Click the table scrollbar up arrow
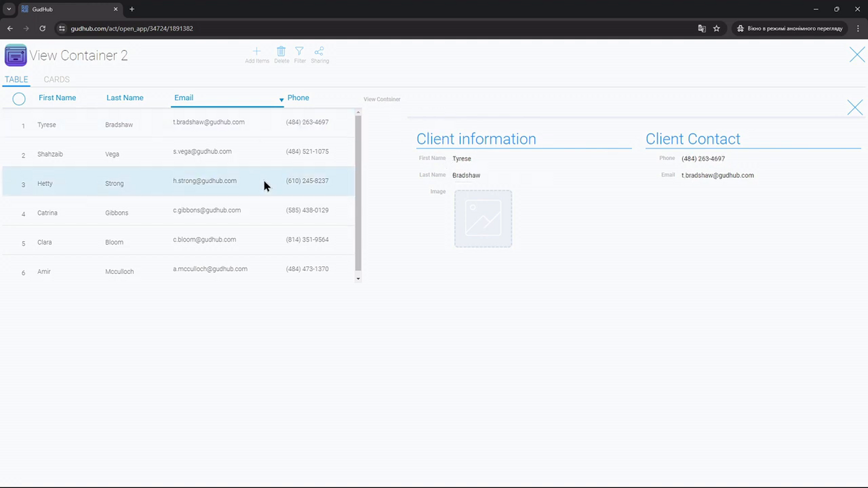The height and width of the screenshot is (488, 868). 358,112
